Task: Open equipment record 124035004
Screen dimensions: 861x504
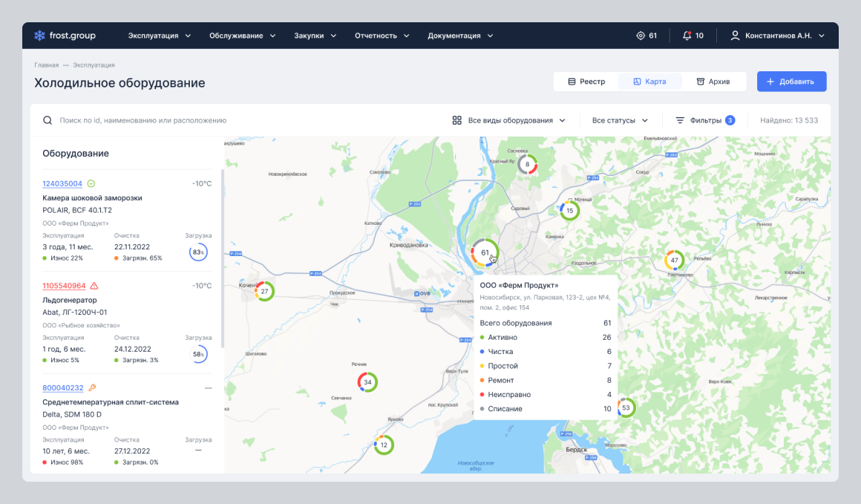Action: [x=62, y=183]
